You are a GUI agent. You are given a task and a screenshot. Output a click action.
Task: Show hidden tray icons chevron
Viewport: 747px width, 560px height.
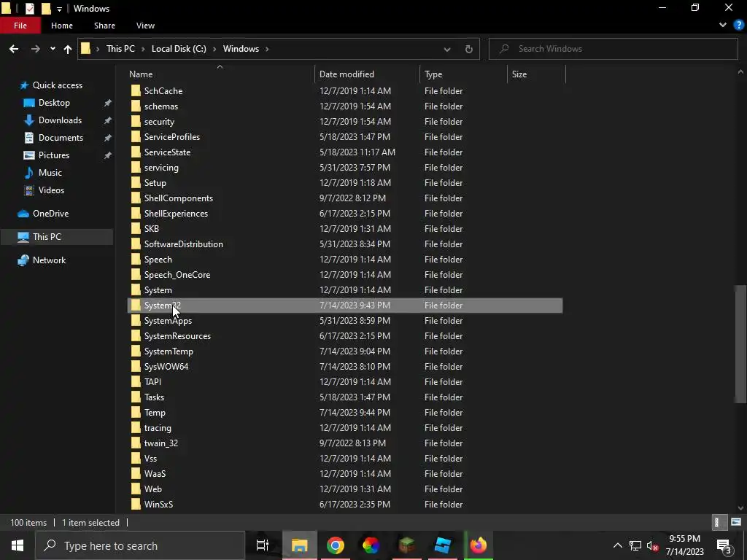tap(617, 545)
